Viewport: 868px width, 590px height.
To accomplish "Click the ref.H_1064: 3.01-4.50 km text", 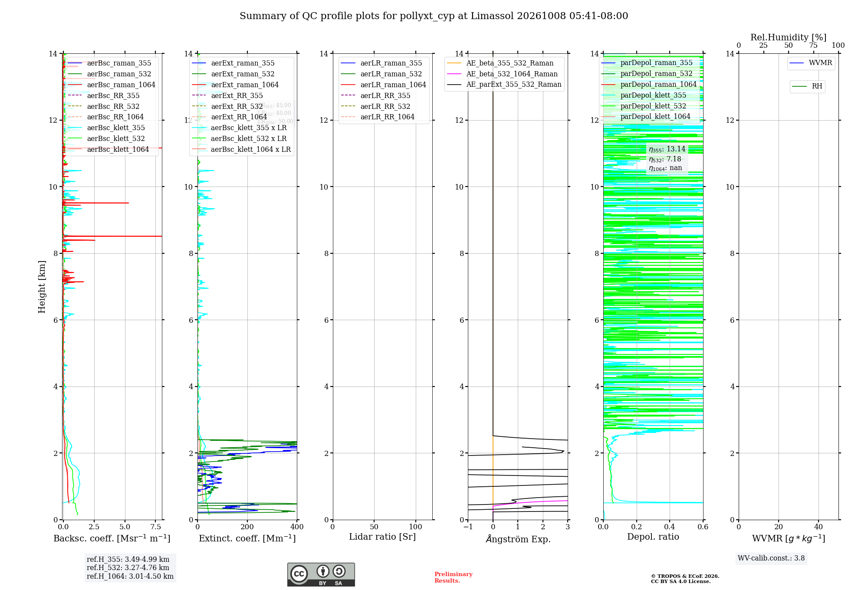I will coord(130,576).
